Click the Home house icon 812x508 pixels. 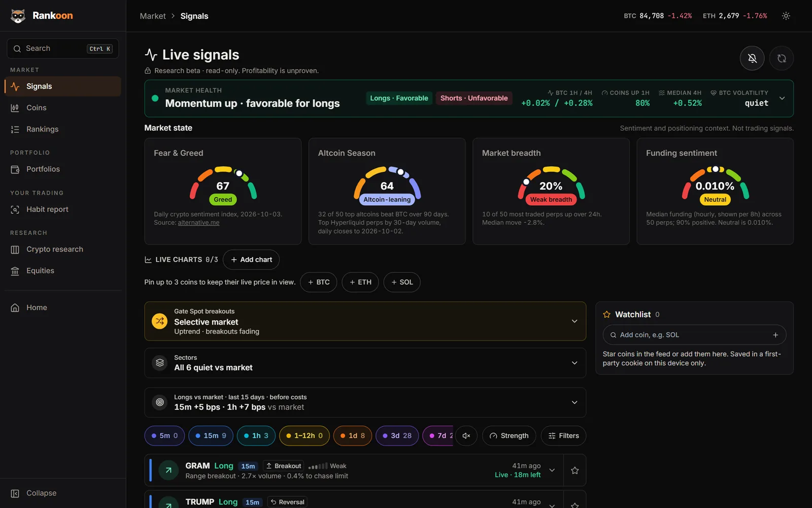(15, 307)
